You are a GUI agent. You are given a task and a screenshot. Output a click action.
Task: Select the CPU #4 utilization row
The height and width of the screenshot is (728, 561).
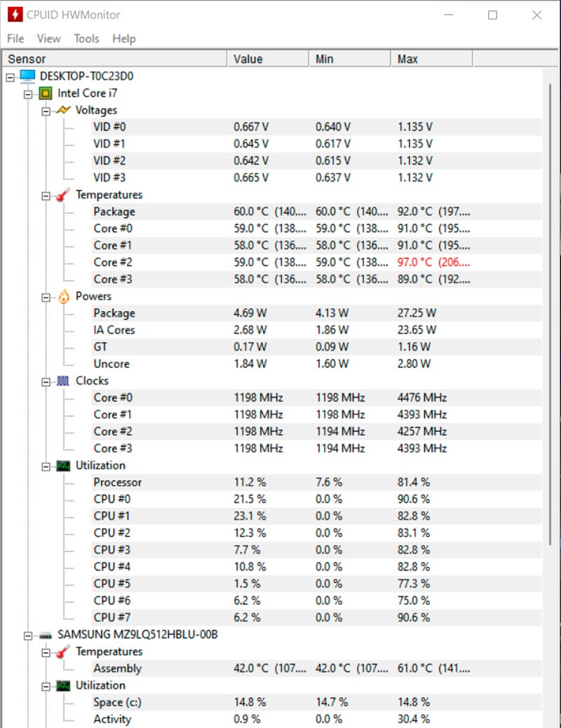[x=317, y=567]
